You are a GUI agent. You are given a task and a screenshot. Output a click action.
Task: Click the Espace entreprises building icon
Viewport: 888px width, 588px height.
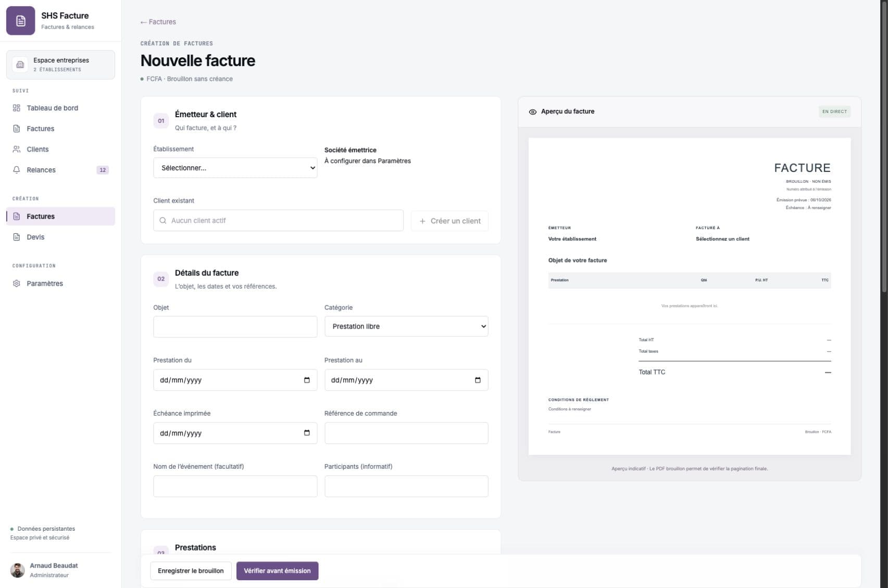pos(20,65)
